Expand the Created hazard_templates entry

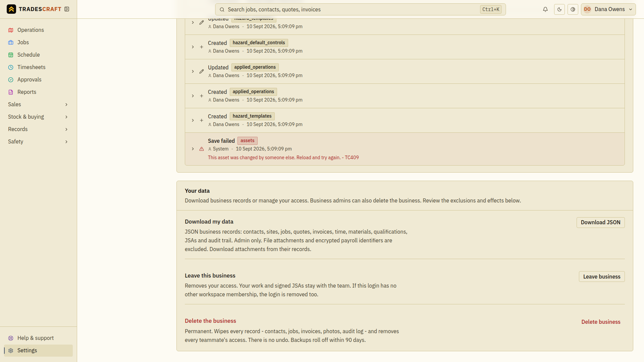coord(193,120)
